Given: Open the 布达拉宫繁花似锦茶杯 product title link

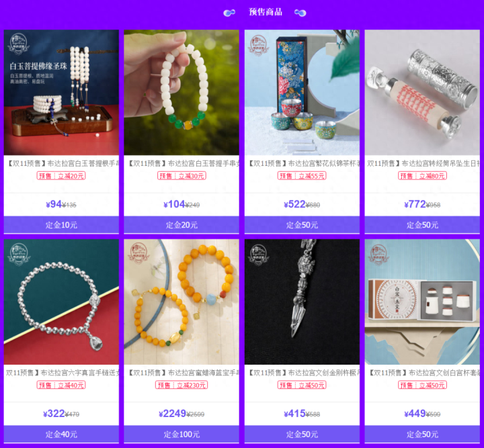Looking at the screenshot, I should pos(302,163).
